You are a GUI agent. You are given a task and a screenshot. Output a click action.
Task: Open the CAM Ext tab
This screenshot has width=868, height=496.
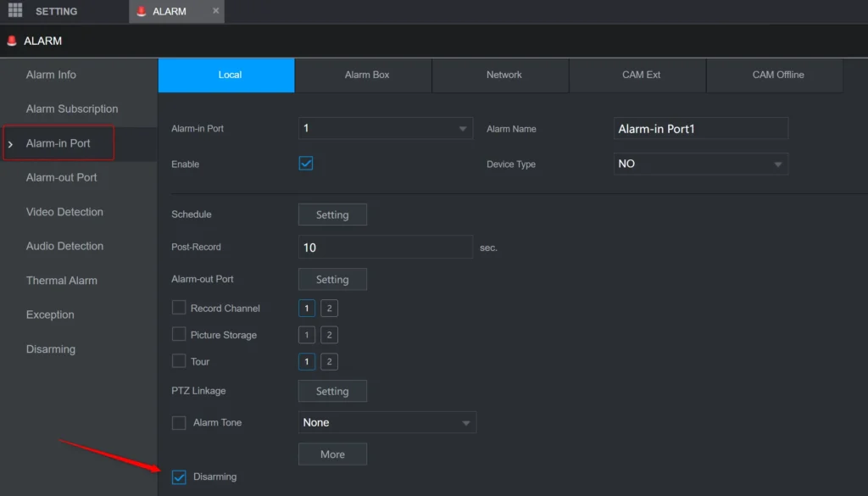pos(637,75)
